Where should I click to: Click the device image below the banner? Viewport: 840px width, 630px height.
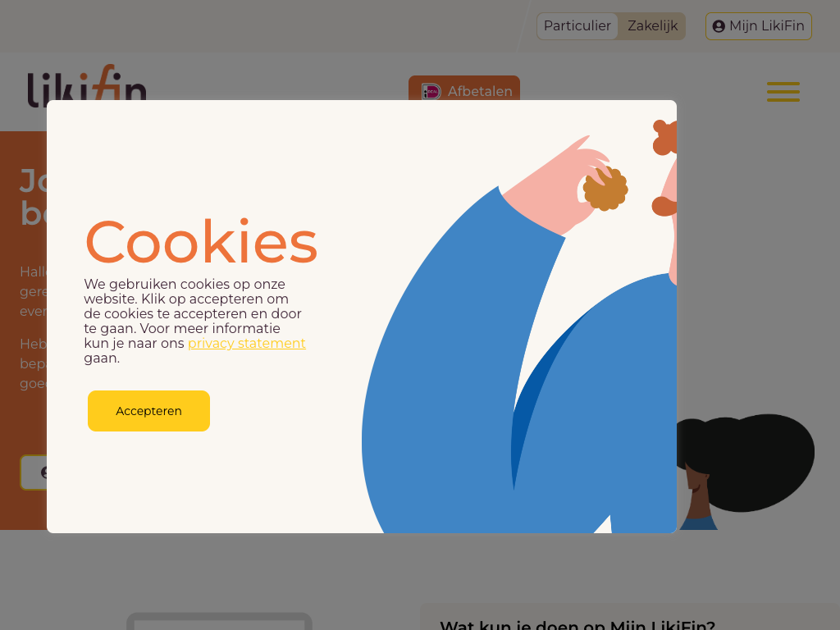(x=219, y=622)
